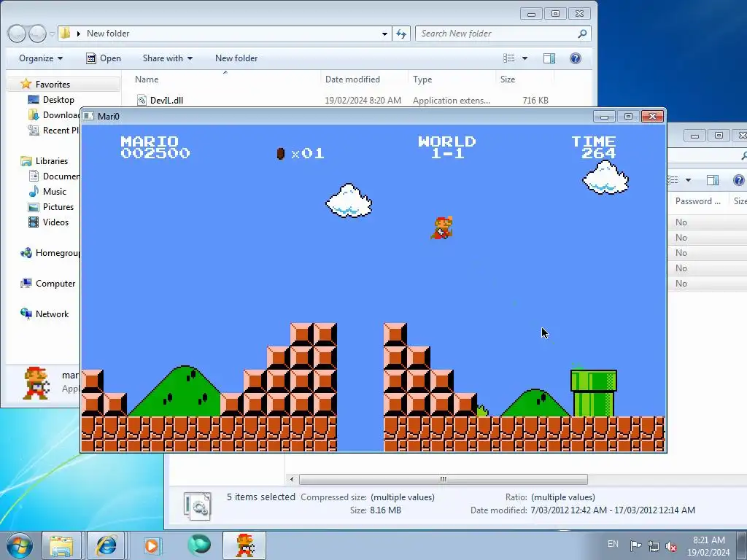Click the Favorites star icon
The image size is (747, 560).
26,85
